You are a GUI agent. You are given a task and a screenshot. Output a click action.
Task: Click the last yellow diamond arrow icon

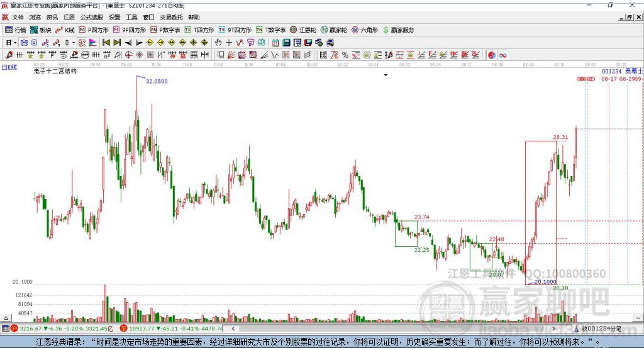[x=204, y=43]
